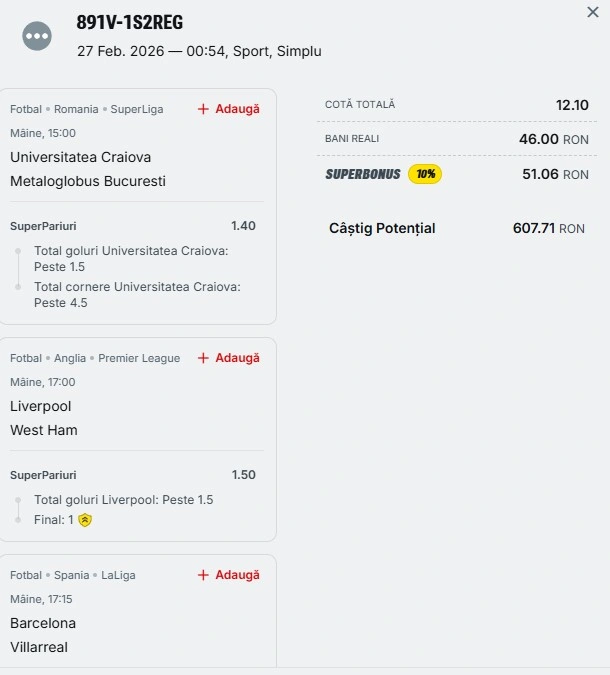Click the ticket code 891V-1S2REG
This screenshot has height=675, width=610.
130,23
